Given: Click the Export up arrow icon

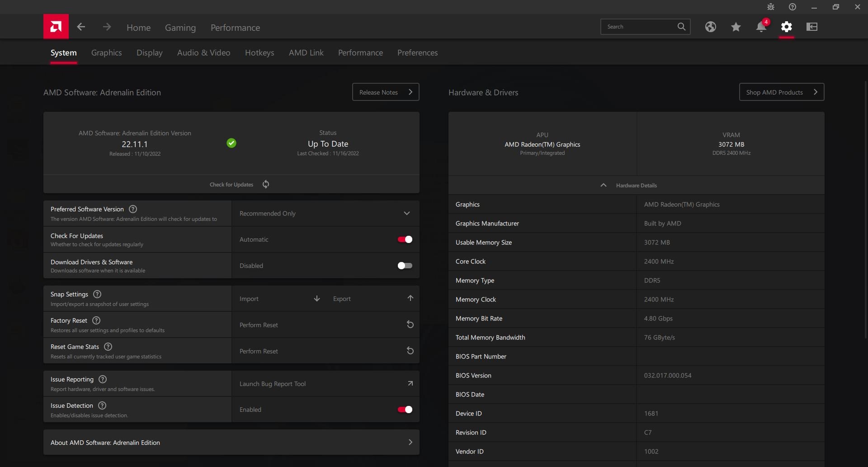Looking at the screenshot, I should click(x=410, y=298).
